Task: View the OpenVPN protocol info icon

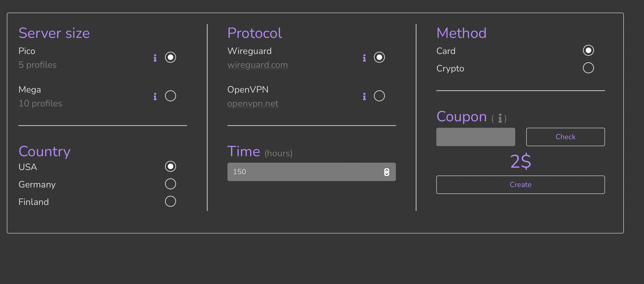Action: (x=364, y=96)
